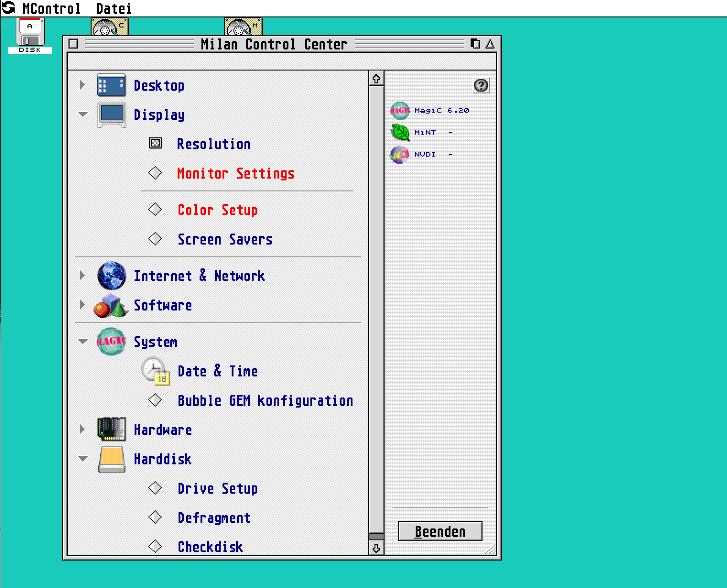Screen dimensions: 727x588
Task: Click the scroll up arrow
Action: pos(376,79)
